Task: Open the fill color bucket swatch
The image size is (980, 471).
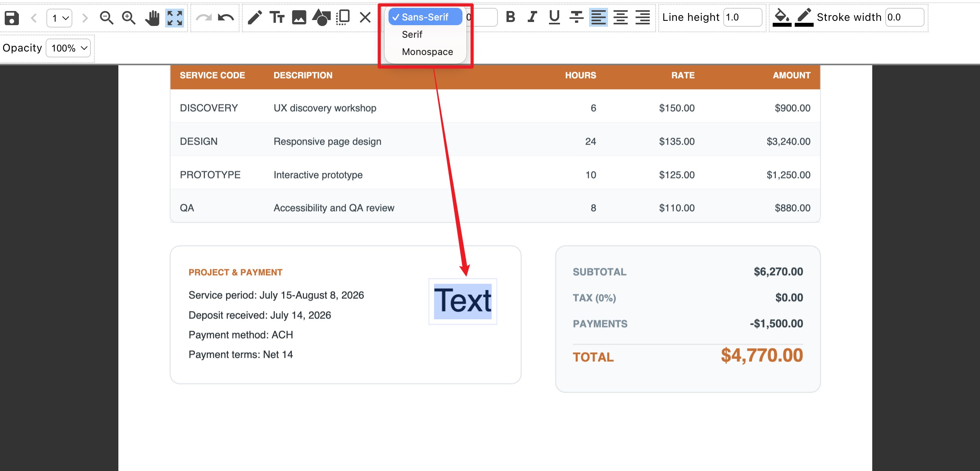Action: (x=782, y=18)
